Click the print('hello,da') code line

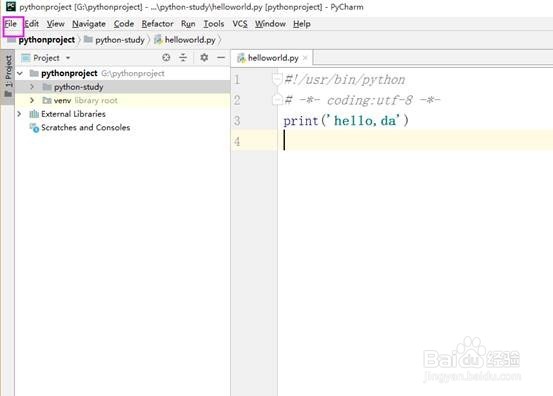(x=346, y=121)
